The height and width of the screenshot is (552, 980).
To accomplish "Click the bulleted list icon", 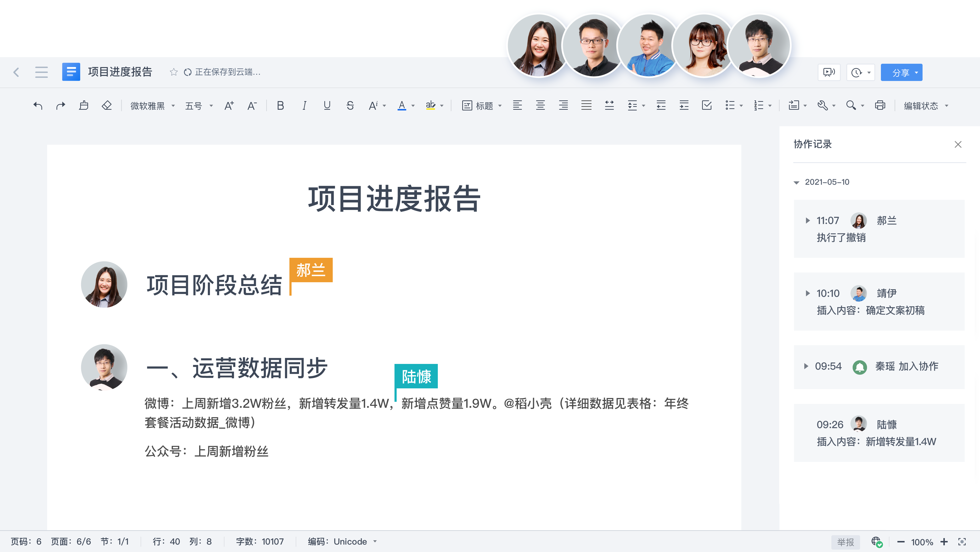I will pos(730,105).
